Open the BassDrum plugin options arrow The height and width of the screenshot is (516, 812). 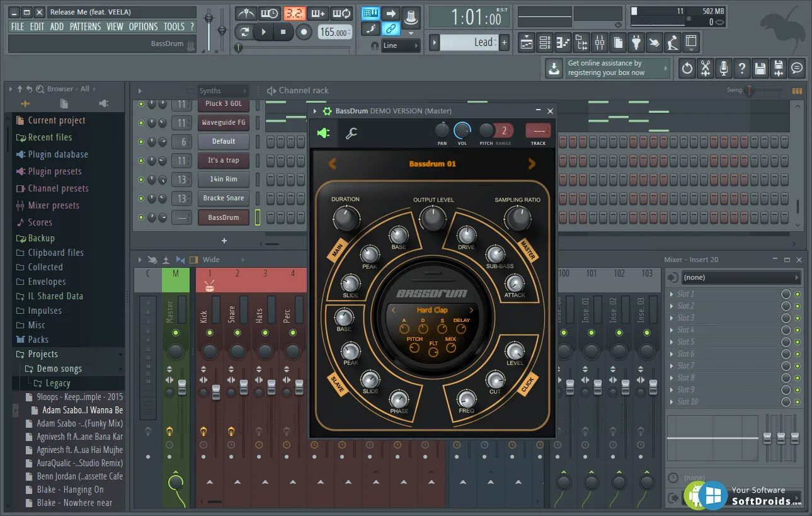click(315, 111)
